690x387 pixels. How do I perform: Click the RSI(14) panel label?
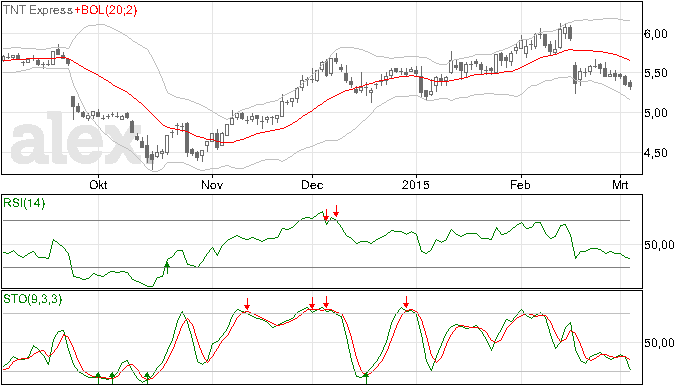[x=24, y=203]
